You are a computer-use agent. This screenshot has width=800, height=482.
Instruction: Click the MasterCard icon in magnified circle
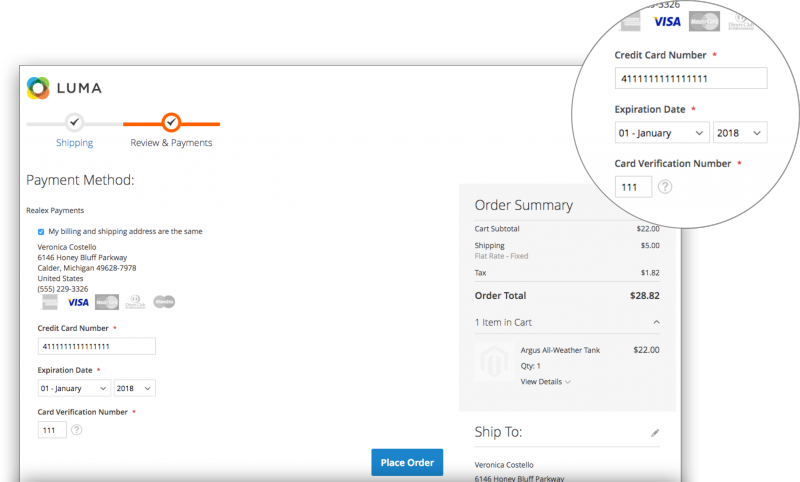coord(704,21)
